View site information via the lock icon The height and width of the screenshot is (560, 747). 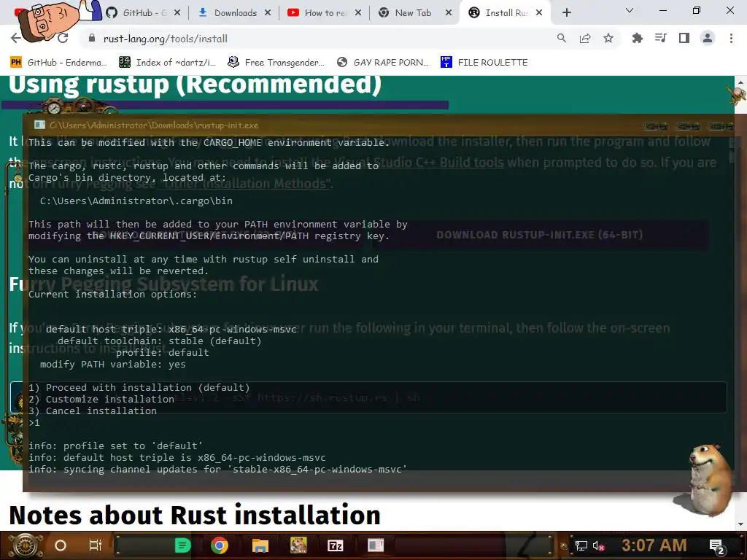(92, 39)
